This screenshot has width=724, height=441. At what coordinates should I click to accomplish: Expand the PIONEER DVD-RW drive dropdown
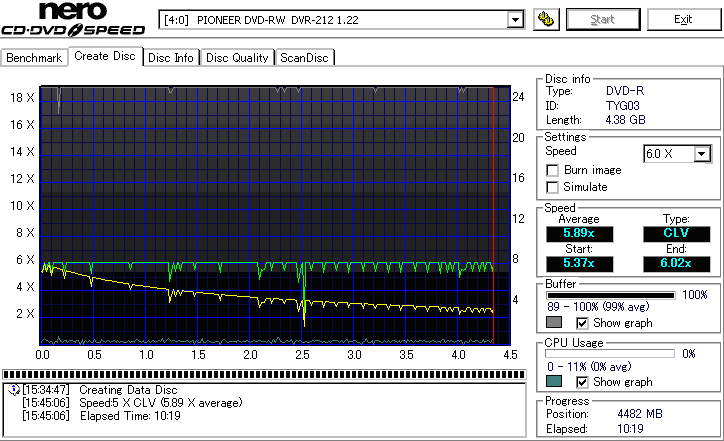click(515, 20)
